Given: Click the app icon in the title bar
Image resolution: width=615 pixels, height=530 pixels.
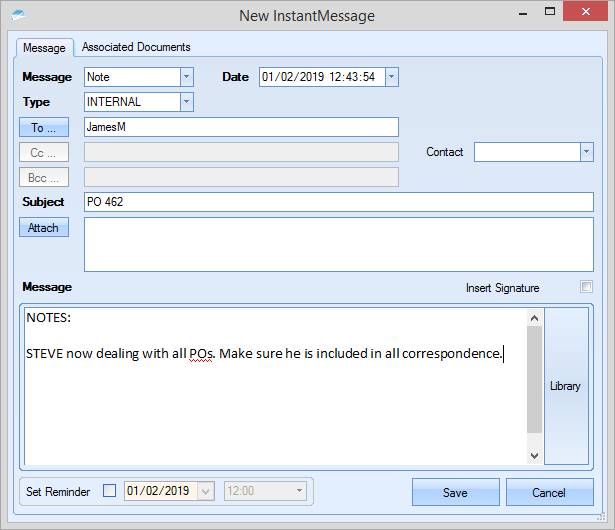Looking at the screenshot, I should 18,15.
